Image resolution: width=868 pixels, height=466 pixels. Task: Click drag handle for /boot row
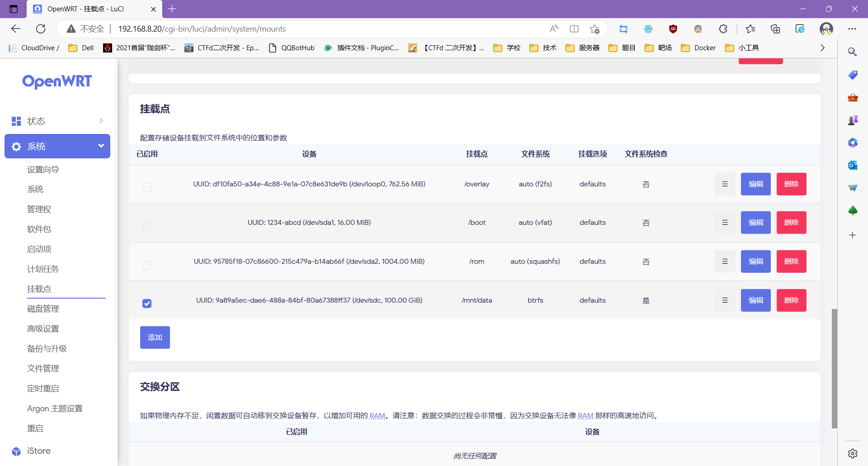point(725,223)
